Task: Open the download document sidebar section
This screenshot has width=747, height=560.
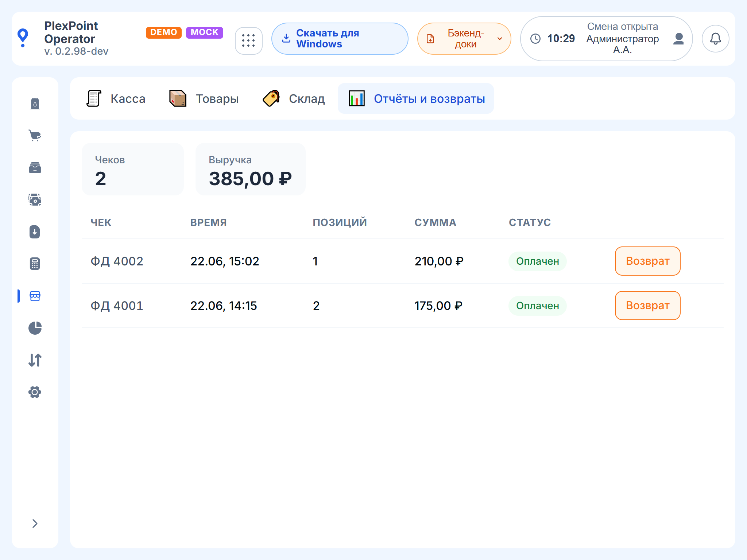Action: [x=35, y=232]
